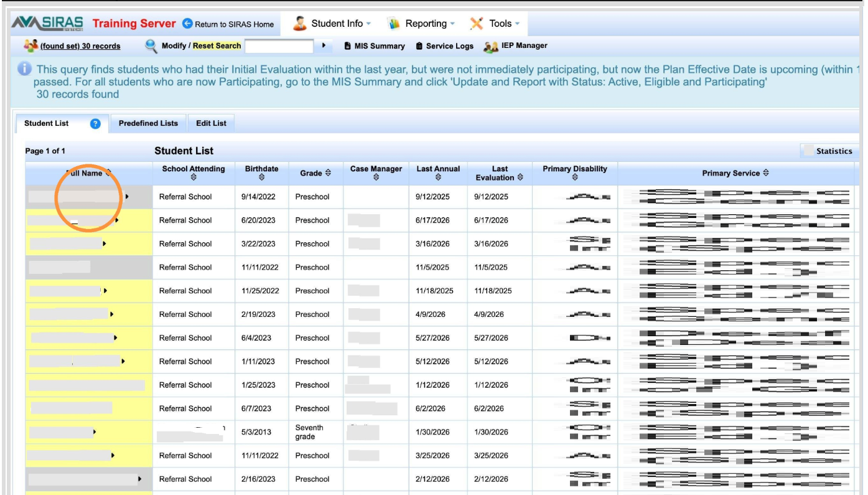
Task: Expand name arrow in the 11/25/2022 birthdate row
Action: click(x=106, y=291)
